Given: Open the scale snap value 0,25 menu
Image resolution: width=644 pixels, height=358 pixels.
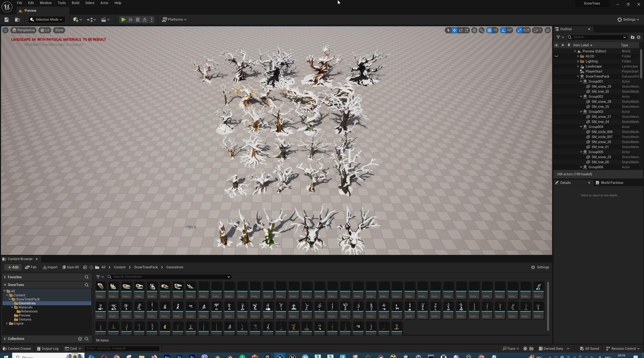Looking at the screenshot, I should 527,30.
